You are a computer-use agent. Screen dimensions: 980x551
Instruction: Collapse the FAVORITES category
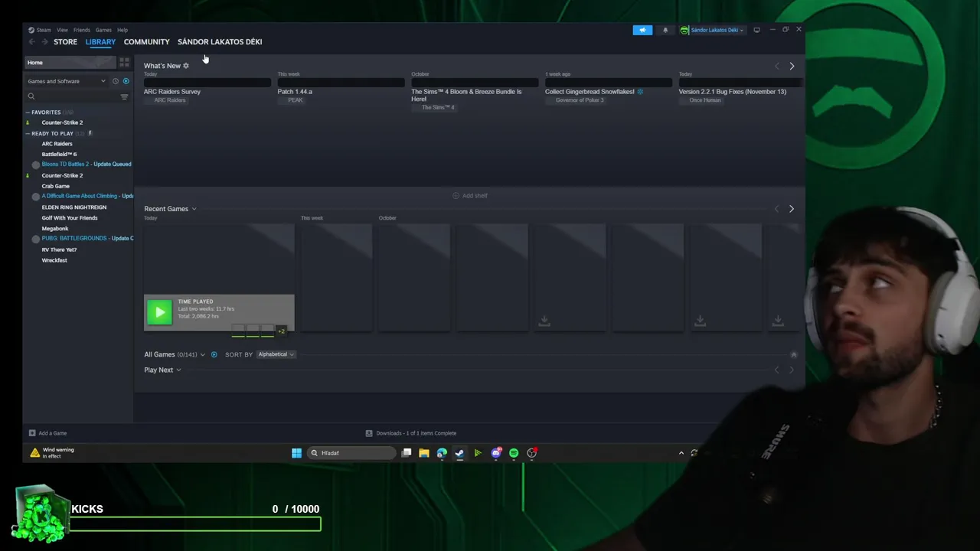point(28,112)
